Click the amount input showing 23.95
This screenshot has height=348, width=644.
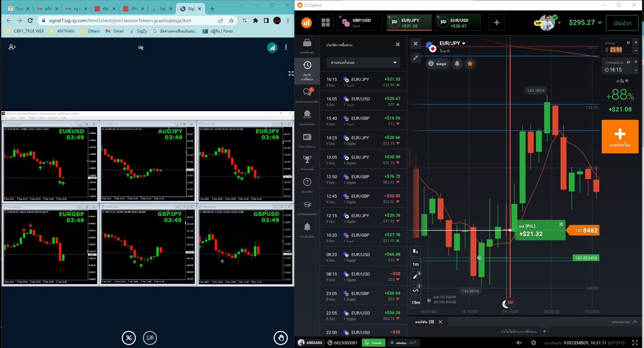616,49
